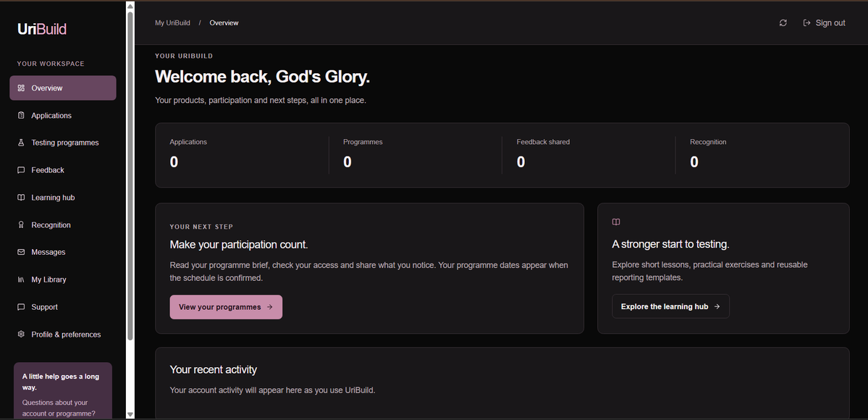
Task: Click the Applications stat count
Action: pos(174,161)
